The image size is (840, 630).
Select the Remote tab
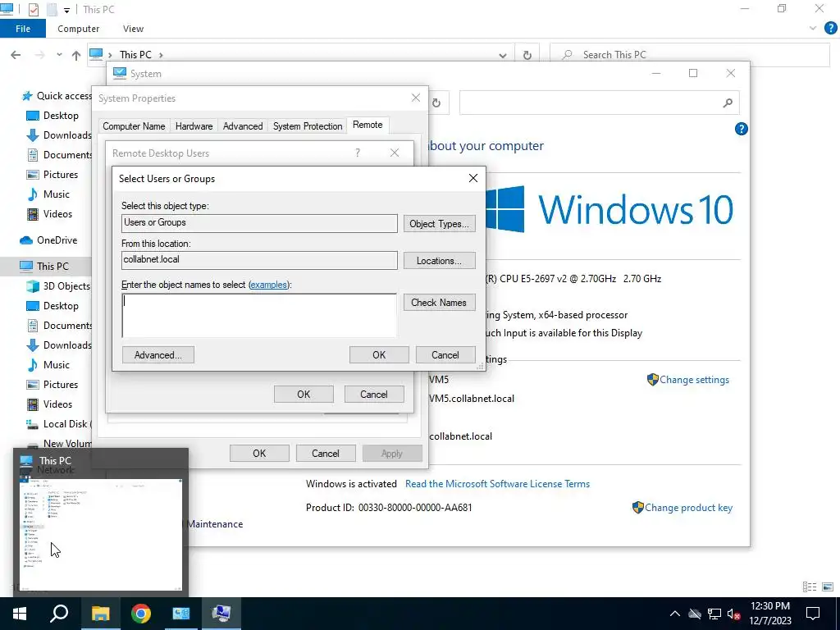367,125
